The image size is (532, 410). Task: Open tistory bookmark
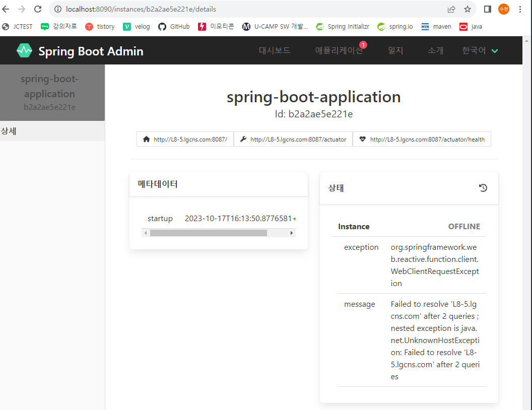100,27
